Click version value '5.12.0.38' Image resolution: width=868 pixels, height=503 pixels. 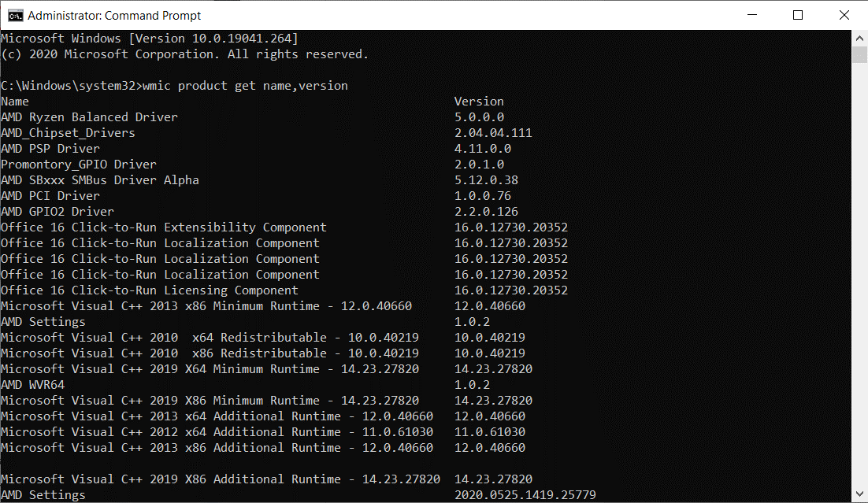pyautogui.click(x=487, y=179)
